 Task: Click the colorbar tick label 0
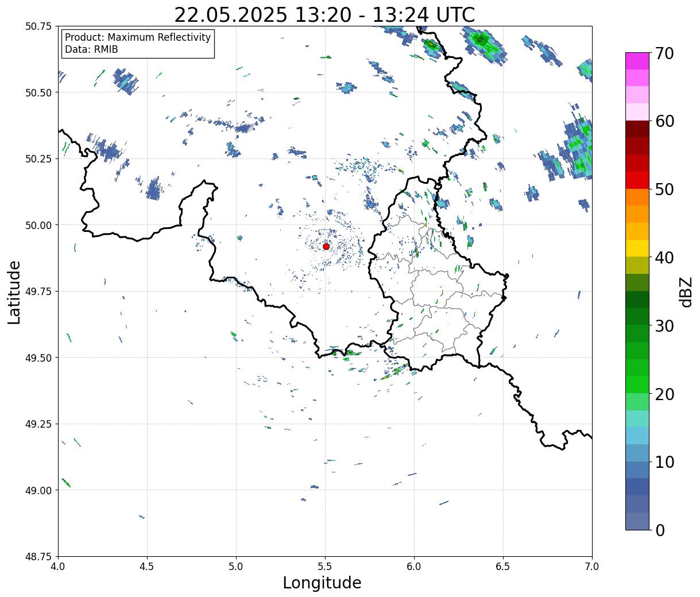(x=660, y=530)
